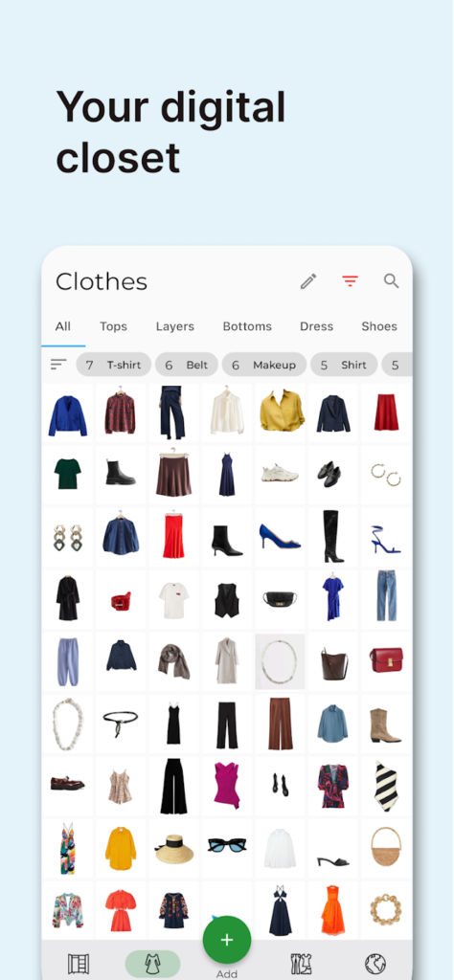Open the globe icon in bottom bar
Image resolution: width=454 pixels, height=980 pixels.
(x=375, y=963)
